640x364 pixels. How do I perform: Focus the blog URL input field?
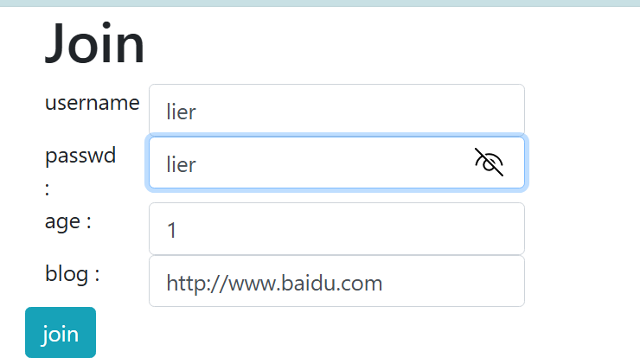click(x=336, y=281)
